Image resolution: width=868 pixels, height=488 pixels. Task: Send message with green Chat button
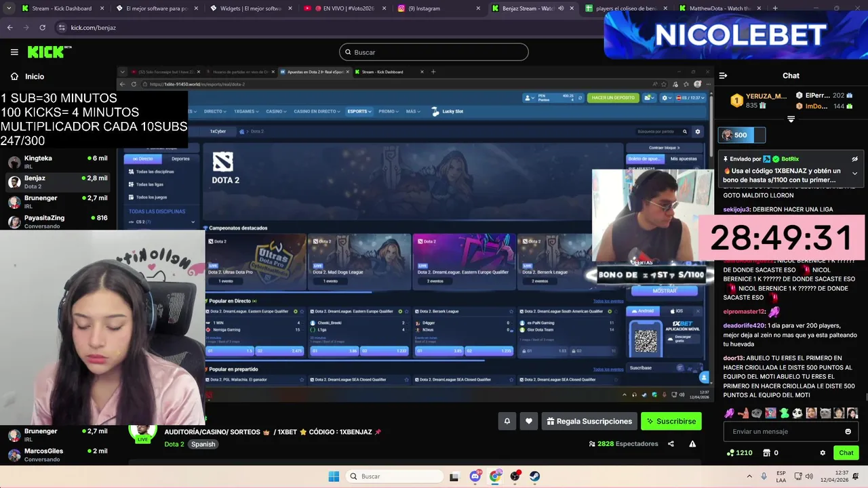tap(846, 453)
